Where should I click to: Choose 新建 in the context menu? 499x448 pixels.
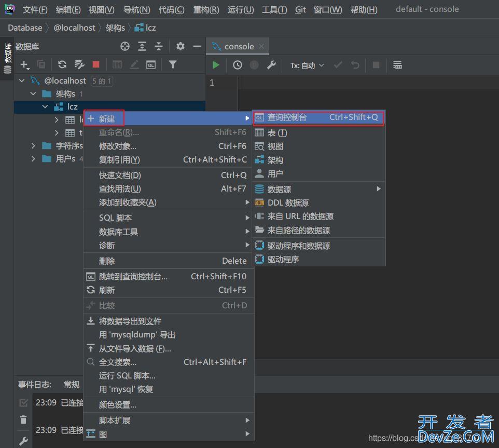(169, 118)
